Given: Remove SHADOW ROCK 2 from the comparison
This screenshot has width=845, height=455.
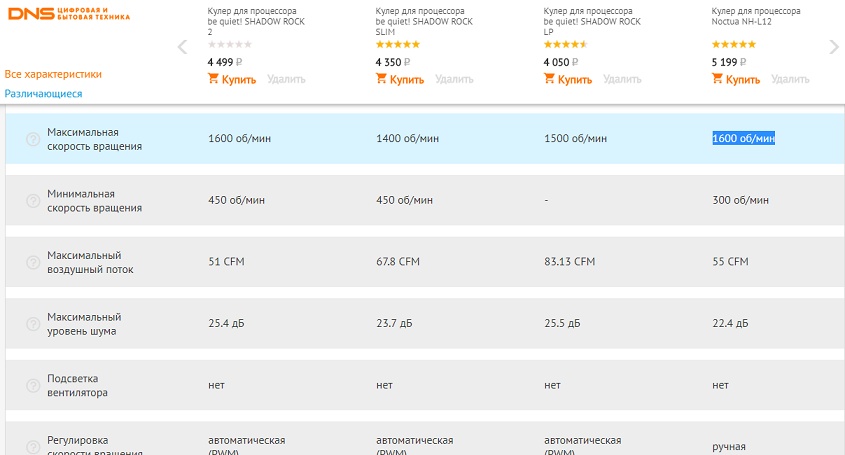Looking at the screenshot, I should [x=286, y=79].
